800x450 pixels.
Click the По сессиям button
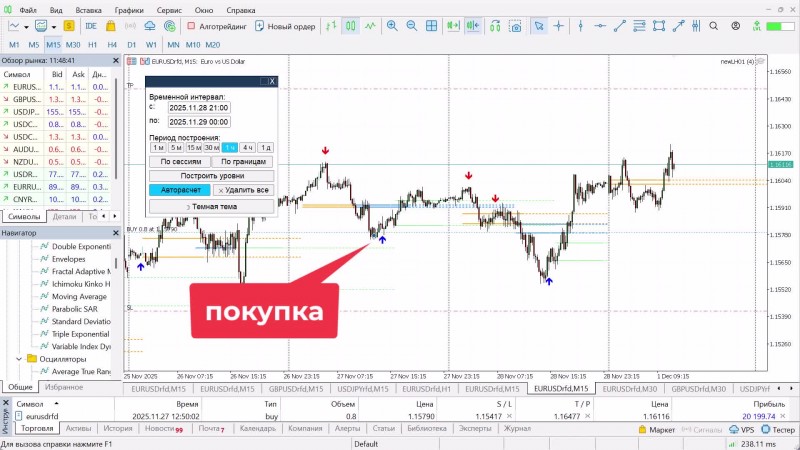tap(181, 162)
